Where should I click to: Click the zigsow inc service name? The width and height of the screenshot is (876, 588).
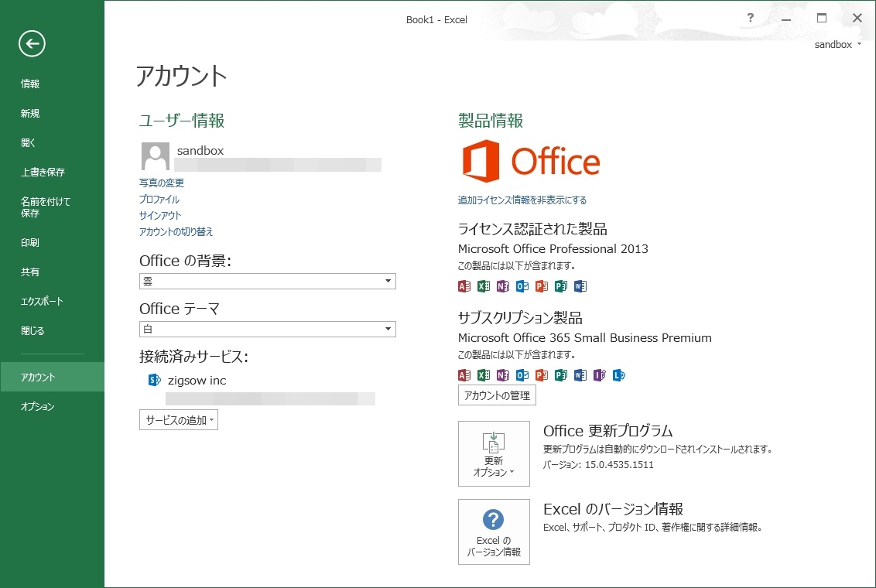pos(197,381)
